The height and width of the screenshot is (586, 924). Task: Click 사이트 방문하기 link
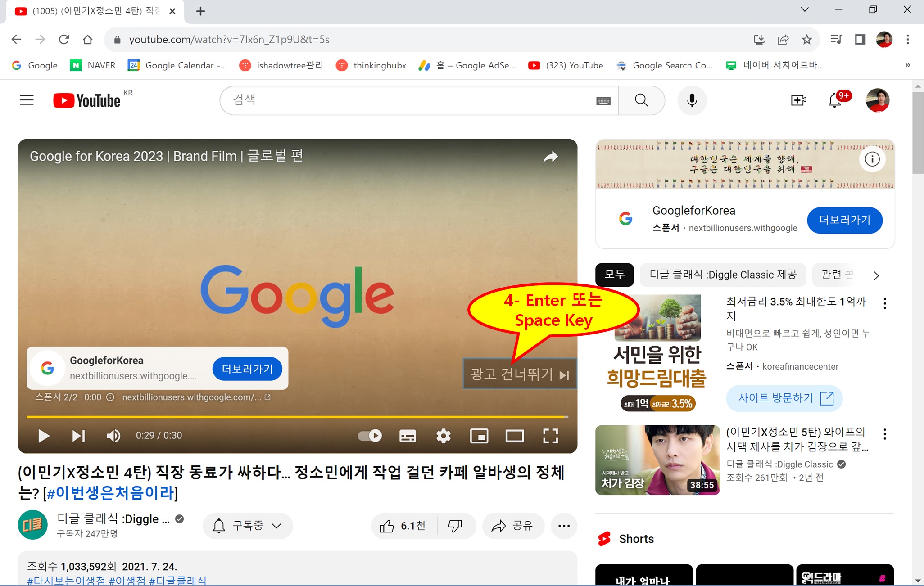pyautogui.click(x=784, y=398)
